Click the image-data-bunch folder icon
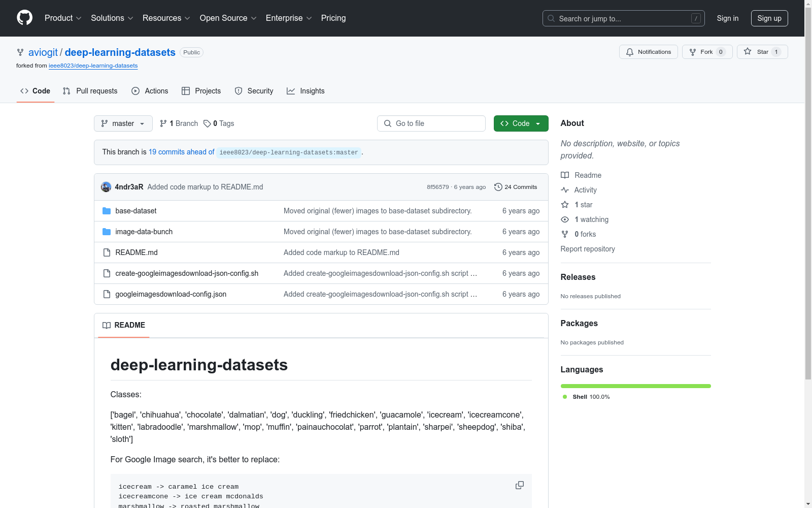The image size is (812, 508). tap(107, 232)
